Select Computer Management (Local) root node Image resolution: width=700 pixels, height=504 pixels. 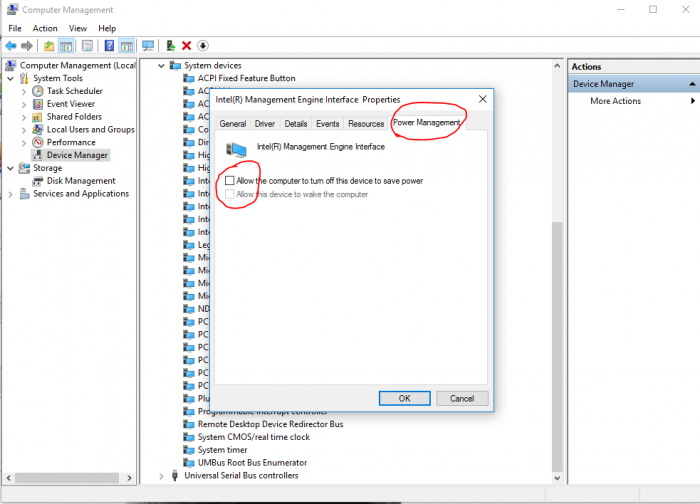(x=77, y=66)
